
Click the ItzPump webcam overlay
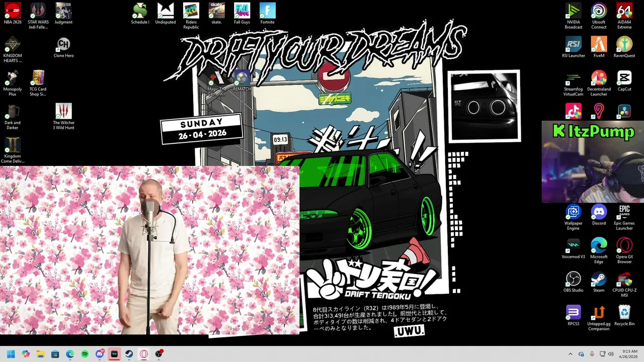pos(593,161)
